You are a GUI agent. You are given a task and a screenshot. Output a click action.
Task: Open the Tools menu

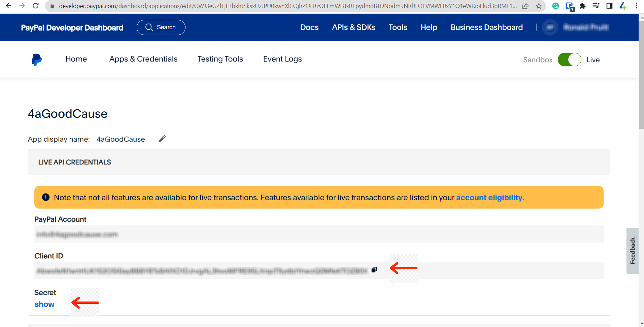(x=398, y=27)
